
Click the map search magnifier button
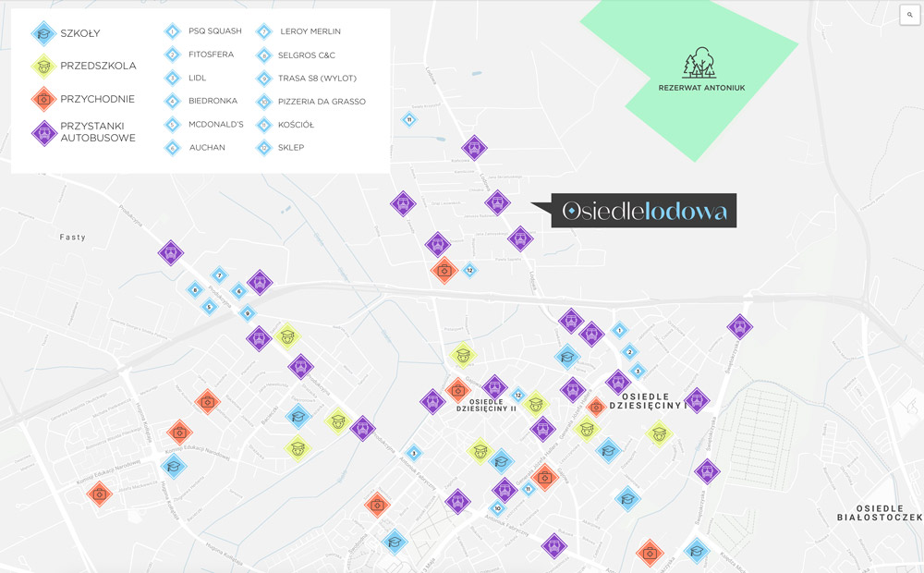pyautogui.click(x=910, y=15)
